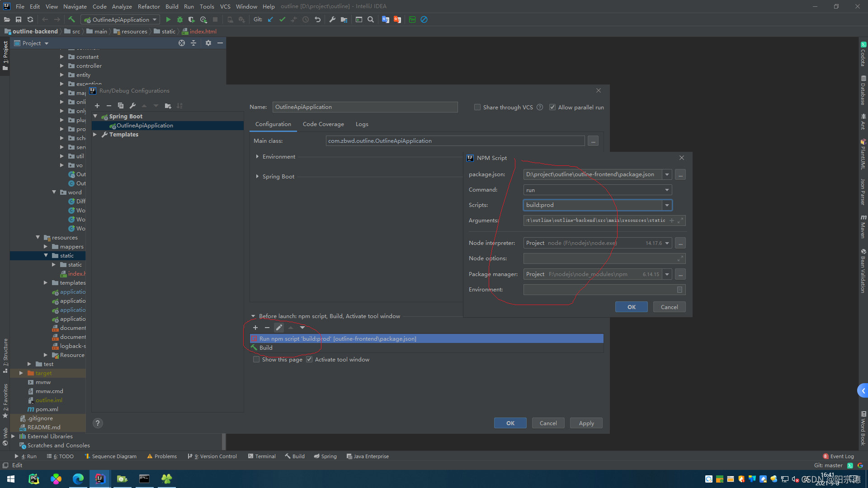Open the Package manager dropdown
Screen dimensions: 868x488
coord(667,274)
